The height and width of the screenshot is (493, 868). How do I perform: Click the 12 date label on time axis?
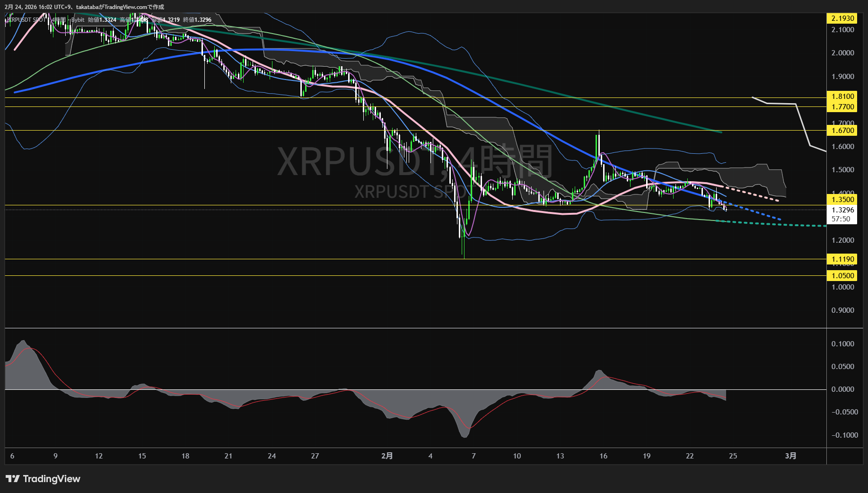pos(99,456)
